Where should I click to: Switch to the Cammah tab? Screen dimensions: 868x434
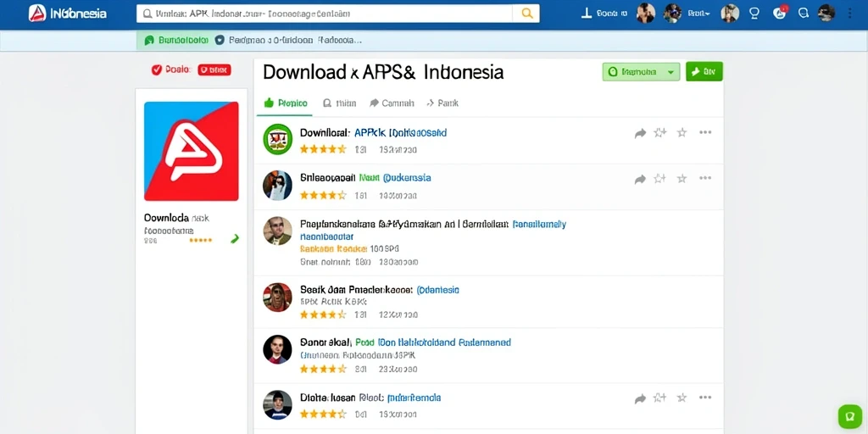coord(392,103)
